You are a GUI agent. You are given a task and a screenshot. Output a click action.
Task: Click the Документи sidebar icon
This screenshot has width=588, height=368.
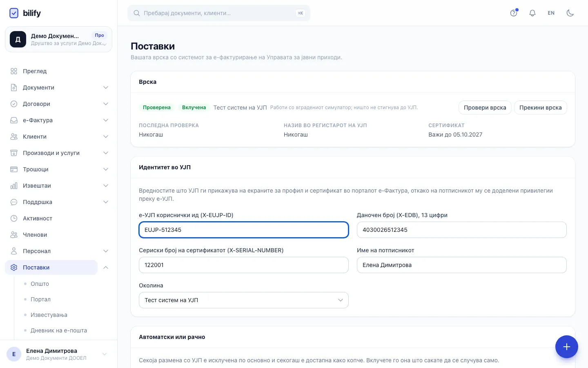pos(14,88)
